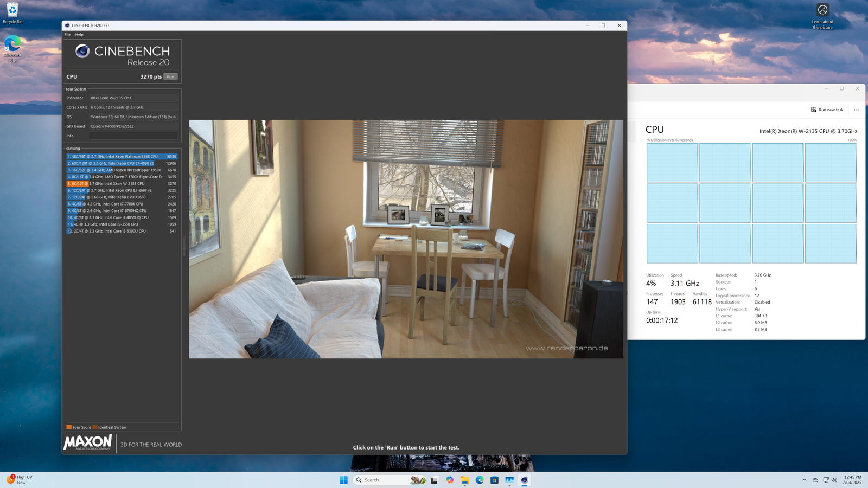Open the Windows Start menu
The image size is (868, 488).
(343, 480)
